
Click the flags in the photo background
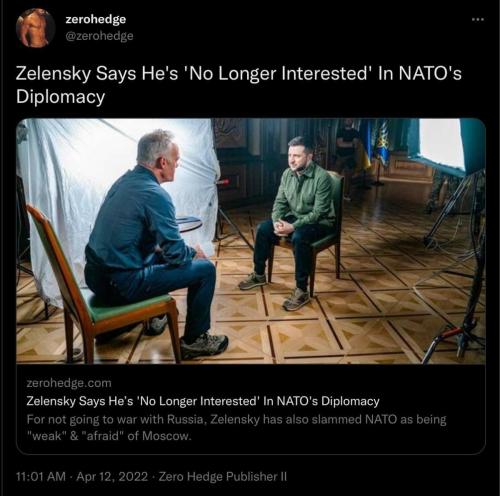[x=375, y=145]
